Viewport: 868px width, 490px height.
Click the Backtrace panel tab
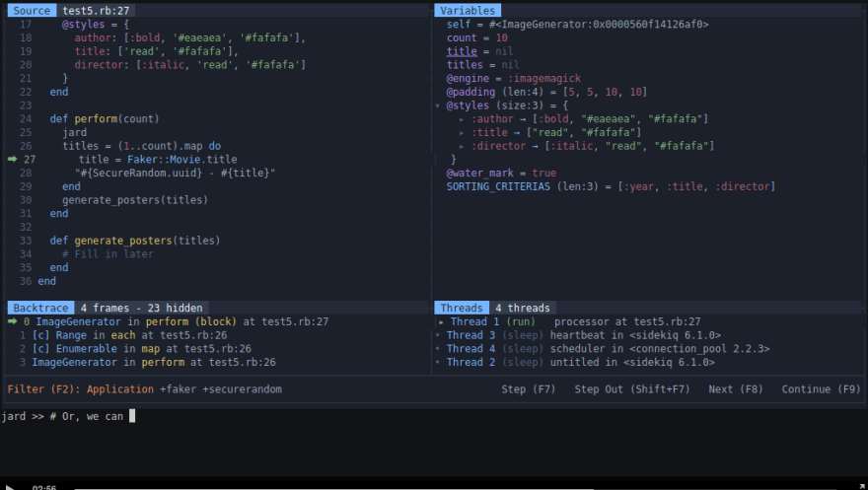tap(41, 308)
